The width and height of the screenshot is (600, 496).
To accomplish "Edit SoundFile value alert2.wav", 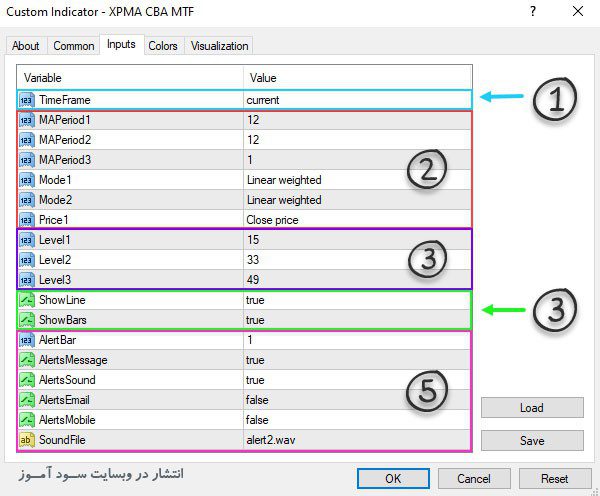I will point(357,440).
